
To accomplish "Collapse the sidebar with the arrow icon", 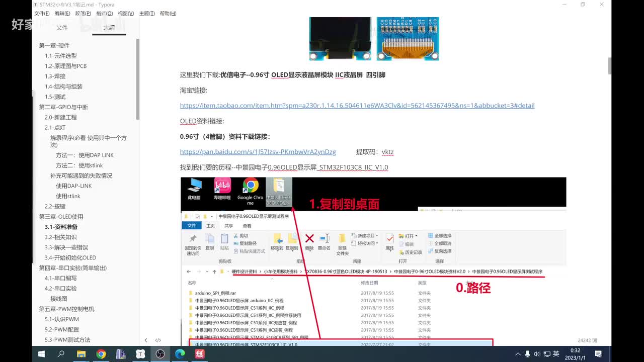I will [x=146, y=340].
